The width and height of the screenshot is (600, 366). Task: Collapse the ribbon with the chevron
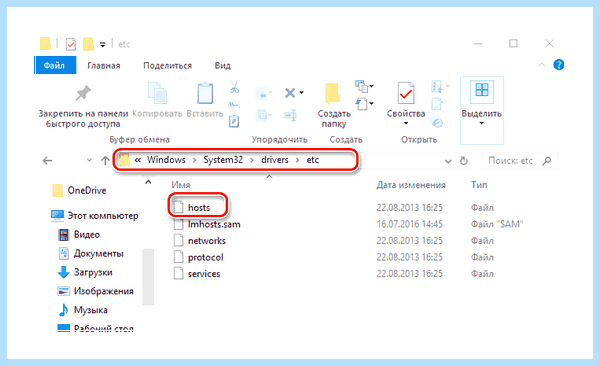(541, 65)
